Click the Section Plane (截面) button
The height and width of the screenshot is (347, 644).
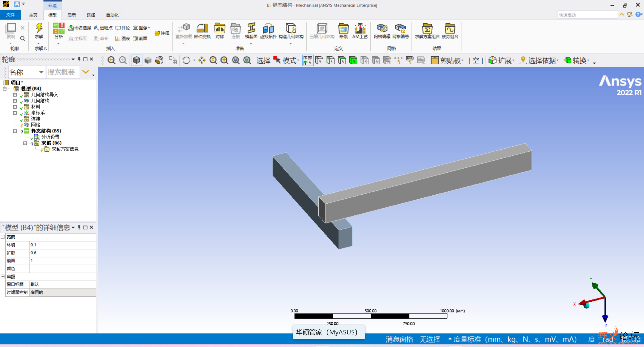(140, 38)
